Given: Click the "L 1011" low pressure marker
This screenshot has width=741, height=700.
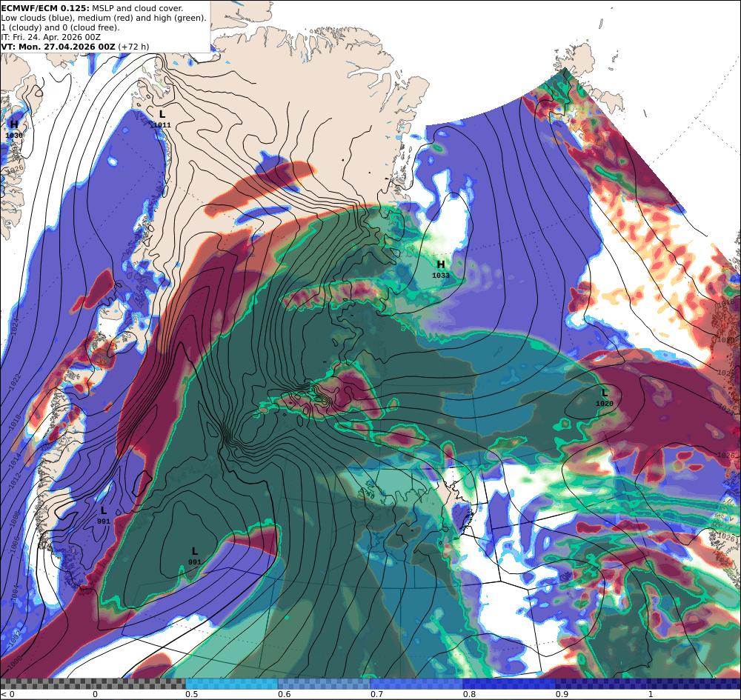Looking at the screenshot, I should click(162, 119).
